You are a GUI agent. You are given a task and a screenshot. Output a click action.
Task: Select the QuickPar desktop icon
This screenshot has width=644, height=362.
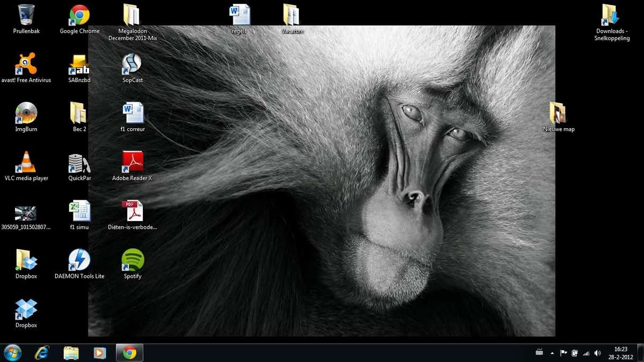pos(79,163)
